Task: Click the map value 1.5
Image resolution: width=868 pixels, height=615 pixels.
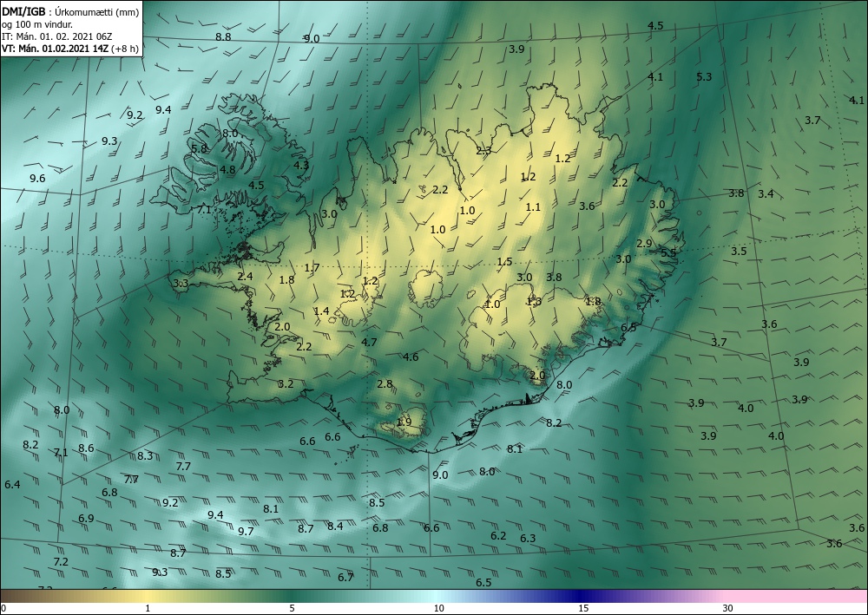Action: (505, 262)
